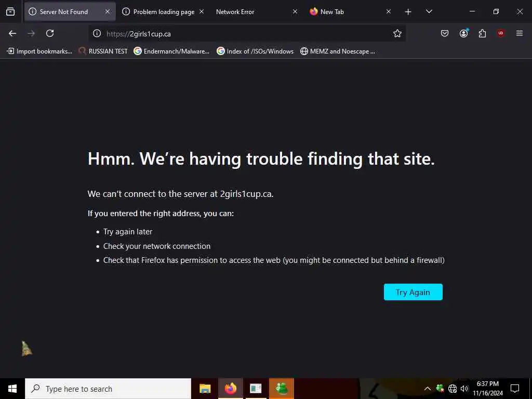
Task: Open the notification center icon
Action: (x=515, y=389)
